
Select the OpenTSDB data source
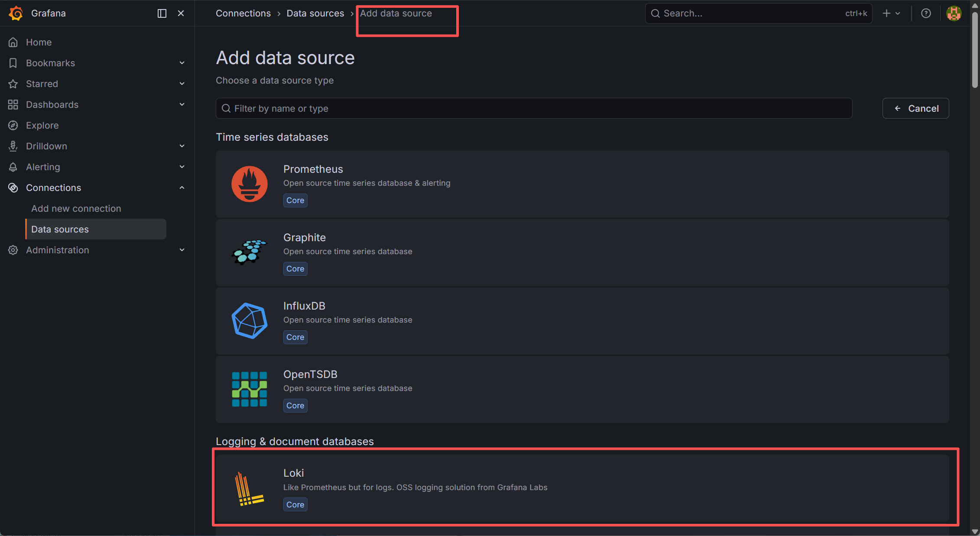coord(582,389)
